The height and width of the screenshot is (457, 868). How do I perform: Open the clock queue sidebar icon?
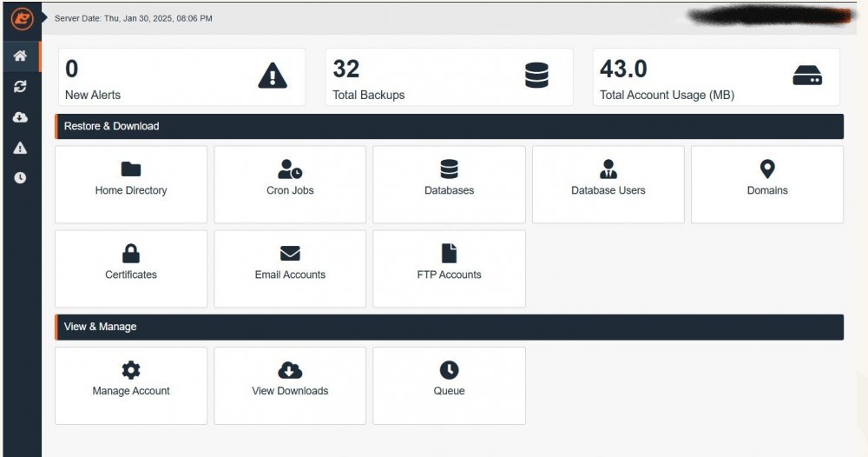click(21, 178)
